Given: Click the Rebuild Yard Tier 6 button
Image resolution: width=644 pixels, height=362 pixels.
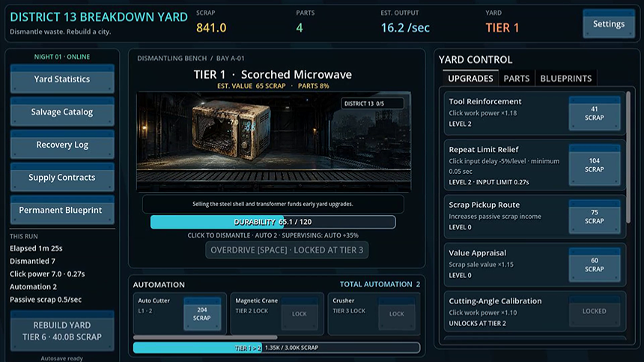Looking at the screenshot, I should [62, 331].
